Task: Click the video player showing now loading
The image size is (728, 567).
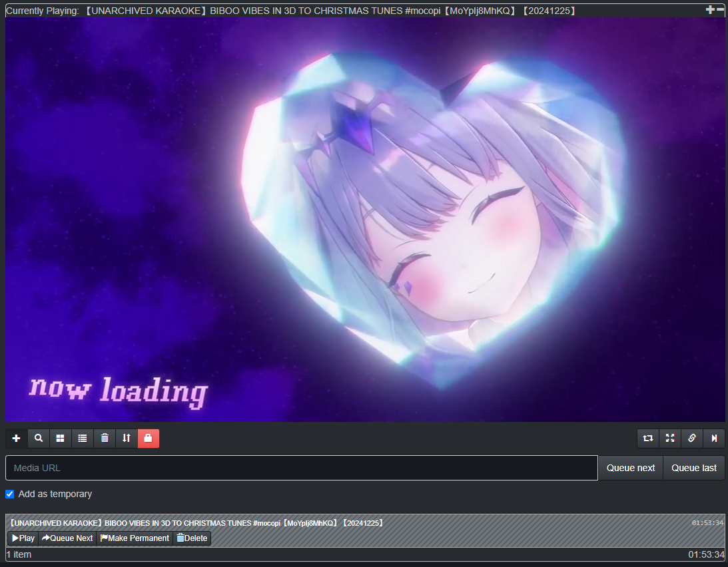Action: 364,220
